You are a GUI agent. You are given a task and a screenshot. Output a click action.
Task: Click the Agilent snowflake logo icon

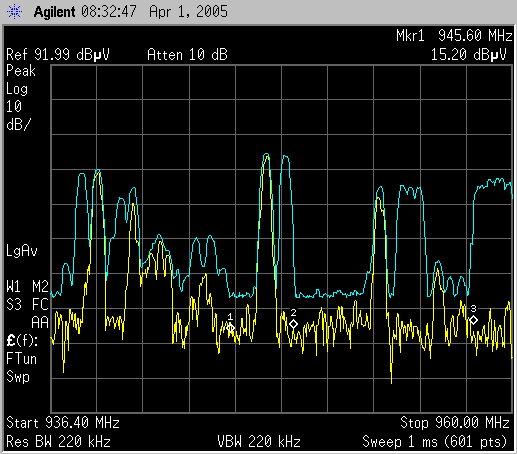click(x=14, y=12)
